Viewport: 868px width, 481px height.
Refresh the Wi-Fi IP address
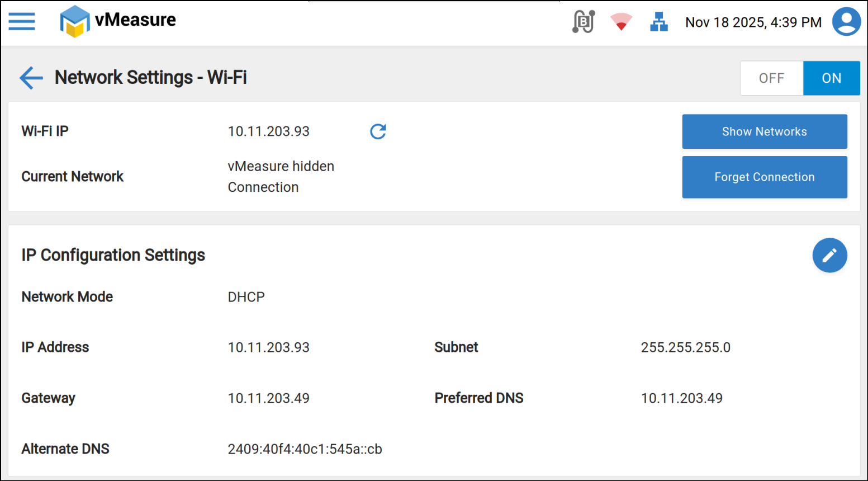378,131
